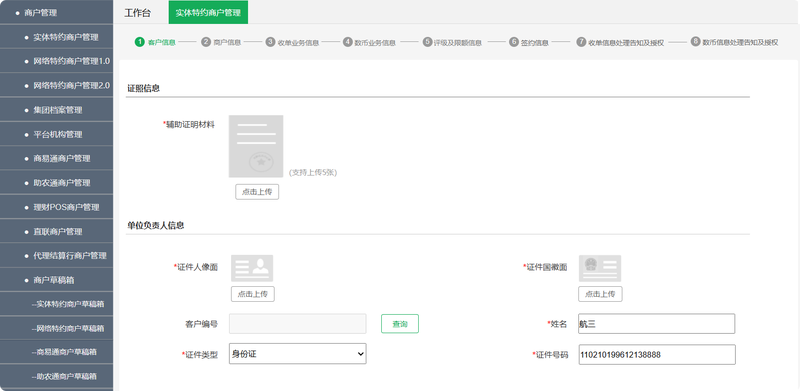Viewport: 800px width, 391px height.
Task: Click 点击上传 under 证件国徽面
Action: click(x=600, y=294)
